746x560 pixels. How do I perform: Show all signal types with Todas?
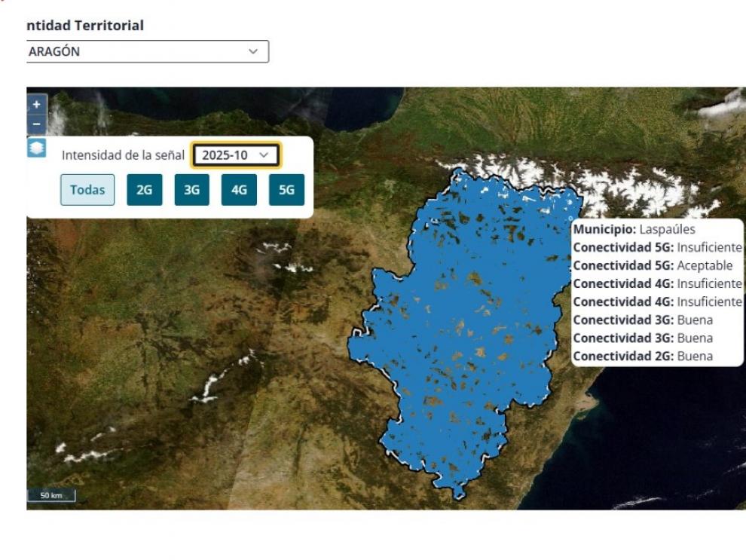click(x=87, y=190)
